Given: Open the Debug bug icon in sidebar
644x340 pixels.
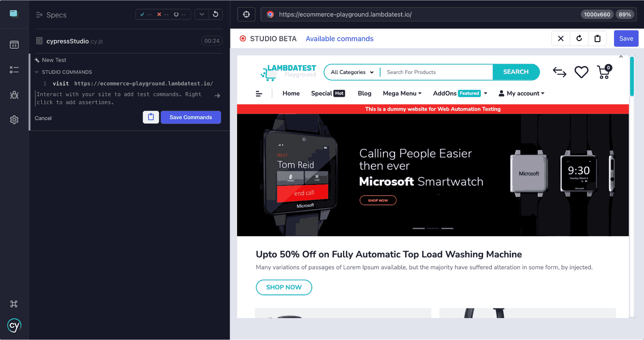Looking at the screenshot, I should [x=14, y=95].
